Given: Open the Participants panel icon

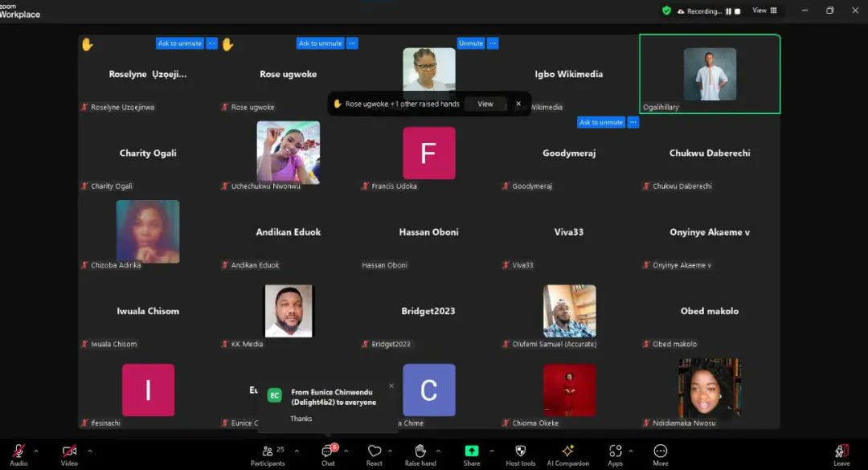Looking at the screenshot, I should [x=268, y=451].
